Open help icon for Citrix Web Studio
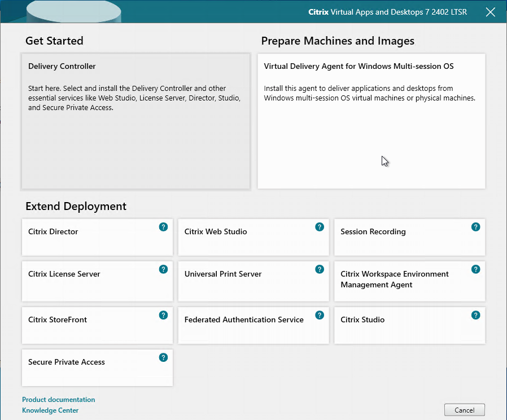Viewport: 507px width, 420px height. tap(320, 227)
